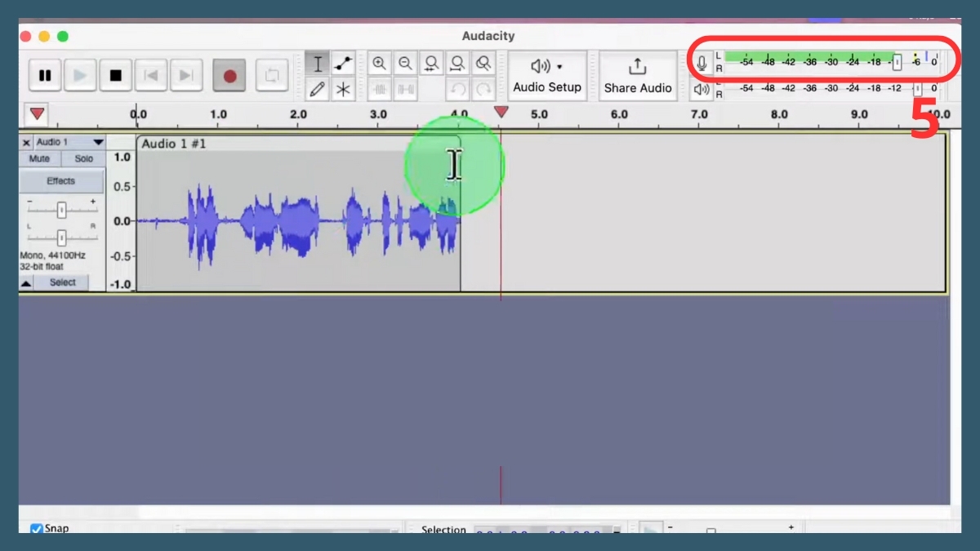Select the Envelope tool
980x551 pixels.
tap(343, 64)
